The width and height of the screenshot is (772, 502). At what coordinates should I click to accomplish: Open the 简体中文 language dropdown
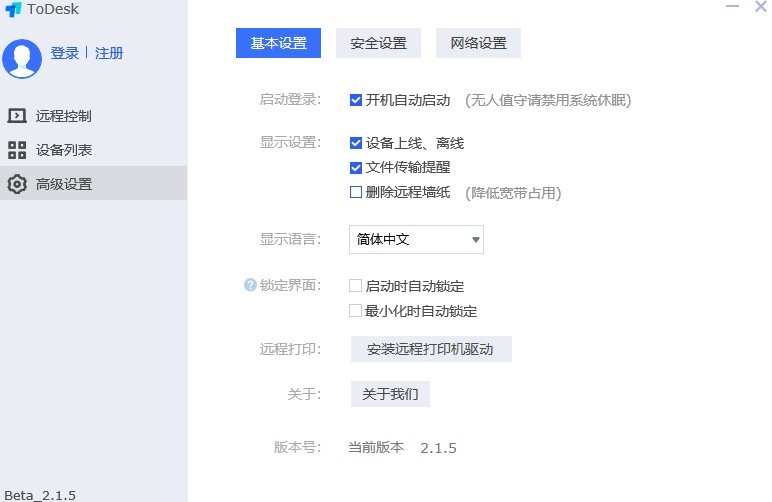(x=416, y=239)
